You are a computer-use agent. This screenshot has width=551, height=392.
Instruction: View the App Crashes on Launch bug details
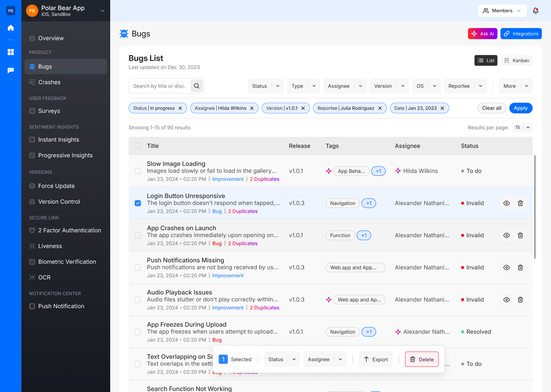click(x=507, y=235)
